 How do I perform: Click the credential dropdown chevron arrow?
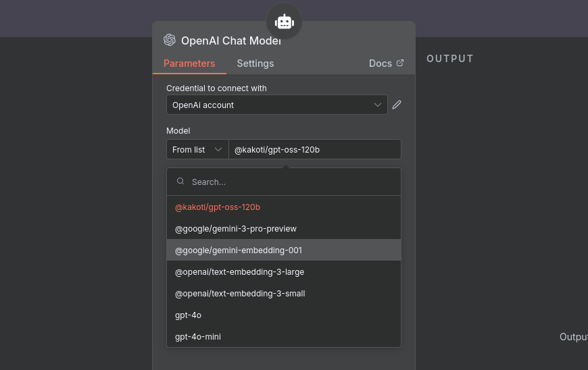click(x=378, y=105)
